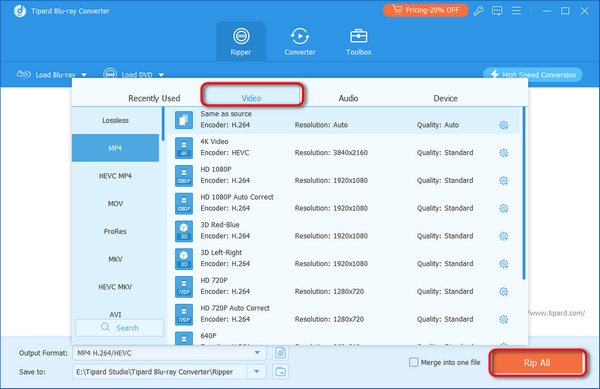600x389 pixels.
Task: Click the format category list scrollbar
Action: 163,124
